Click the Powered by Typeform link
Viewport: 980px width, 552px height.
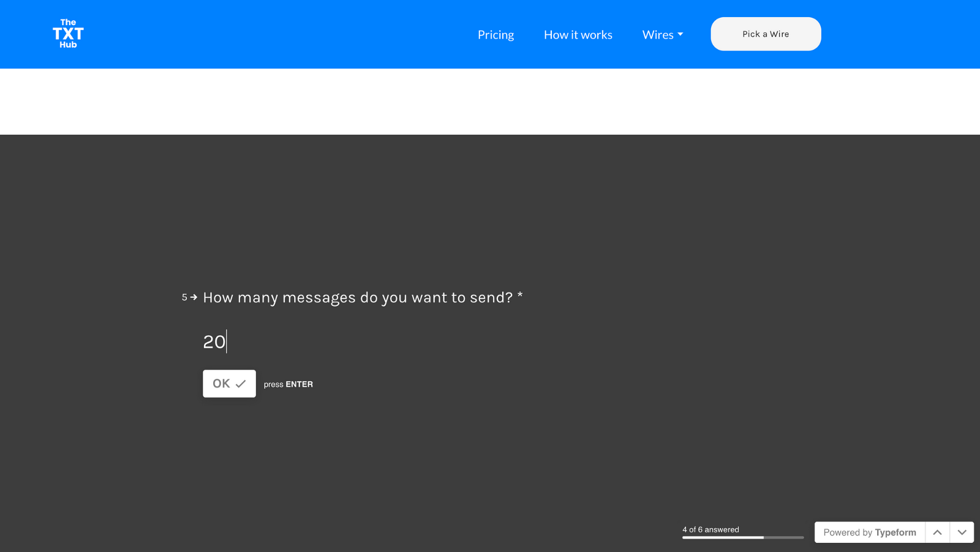[x=869, y=532]
